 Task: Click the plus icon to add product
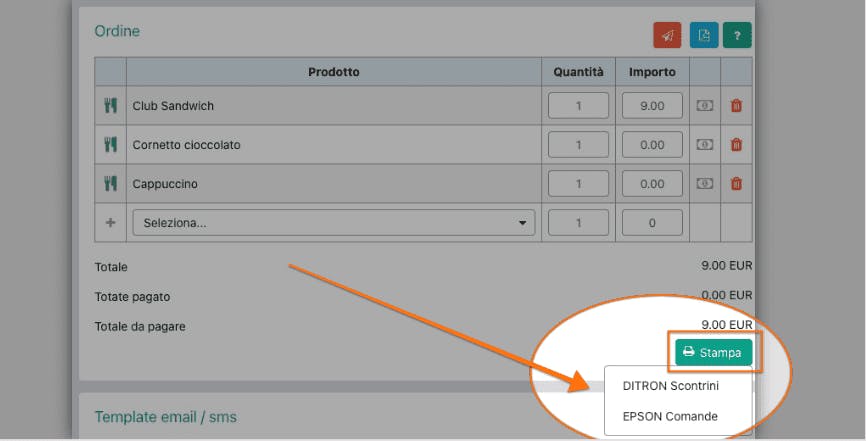point(110,223)
